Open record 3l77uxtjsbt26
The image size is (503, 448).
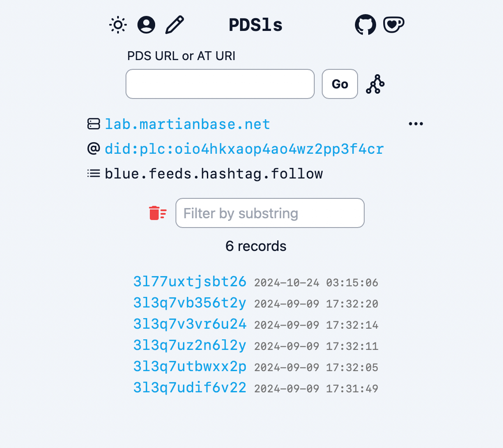[x=190, y=281]
